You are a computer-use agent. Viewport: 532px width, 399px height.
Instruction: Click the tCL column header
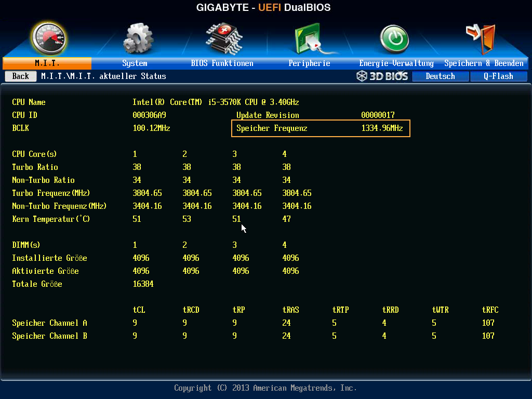click(x=139, y=310)
